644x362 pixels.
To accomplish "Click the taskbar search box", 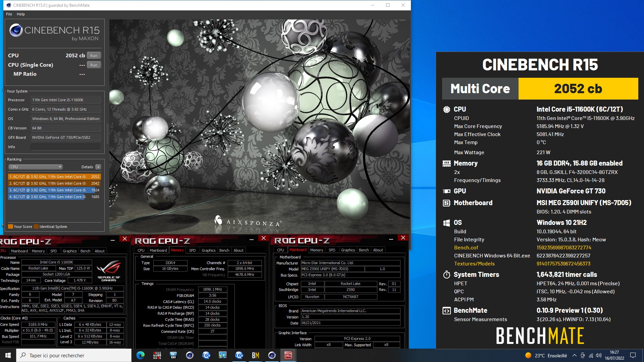I will point(74,355).
